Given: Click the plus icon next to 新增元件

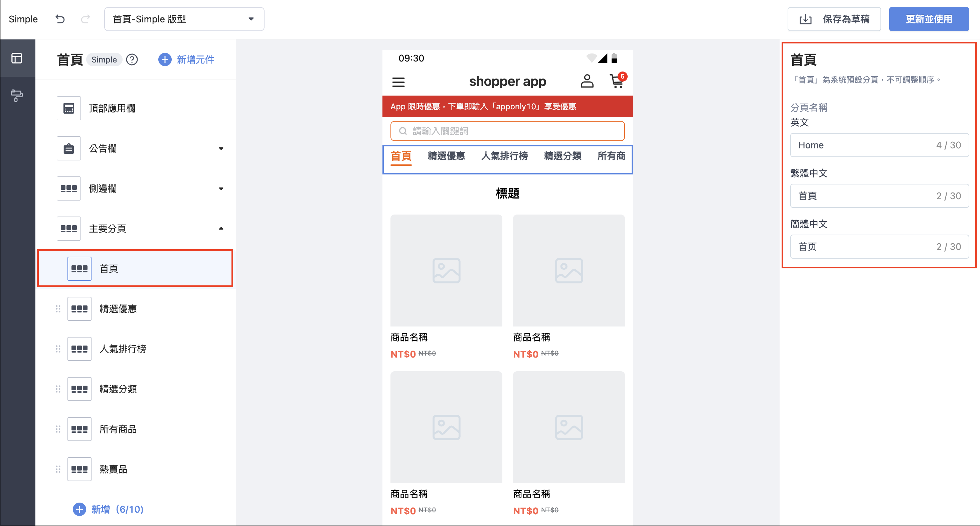Looking at the screenshot, I should (165, 60).
